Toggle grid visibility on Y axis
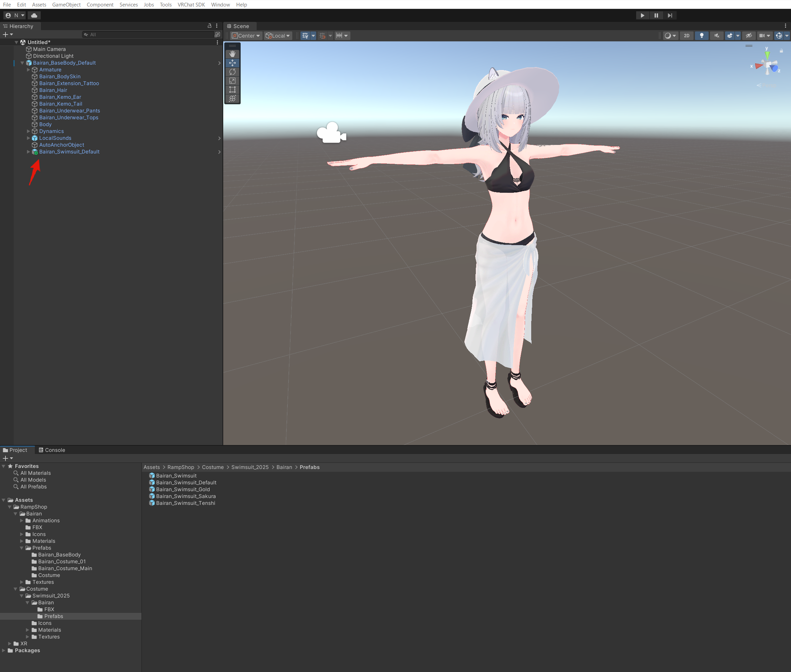This screenshot has height=672, width=791. click(305, 36)
